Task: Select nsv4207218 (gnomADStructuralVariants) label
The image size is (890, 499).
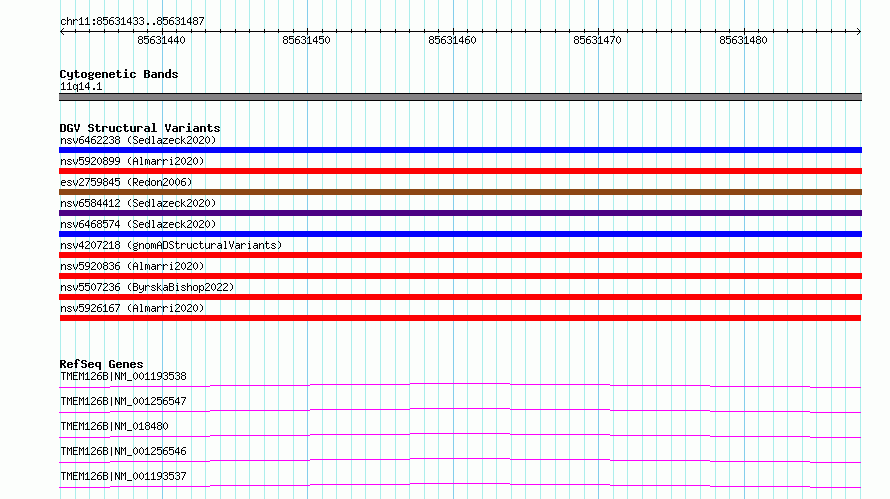Action: pos(171,245)
